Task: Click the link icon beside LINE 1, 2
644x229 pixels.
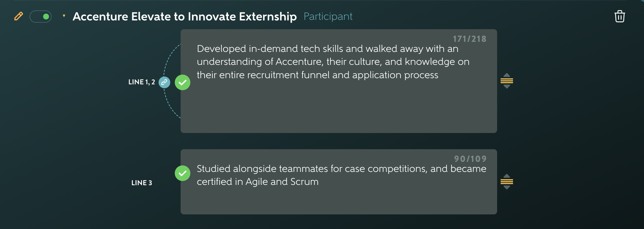Action: tap(164, 82)
